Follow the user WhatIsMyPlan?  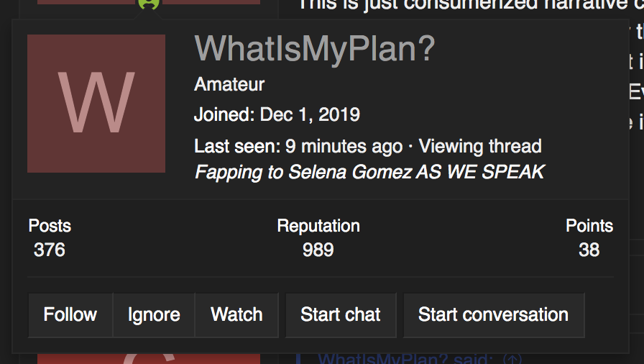point(70,315)
